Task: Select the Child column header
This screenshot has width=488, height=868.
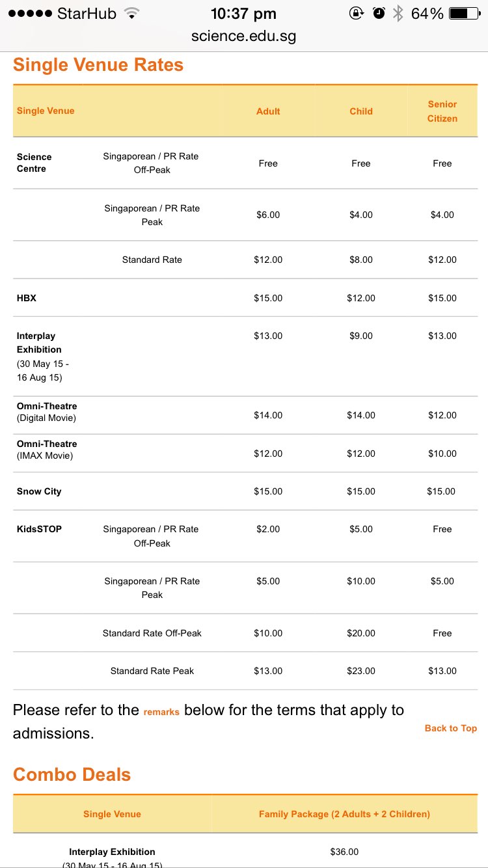Action: coord(361,111)
